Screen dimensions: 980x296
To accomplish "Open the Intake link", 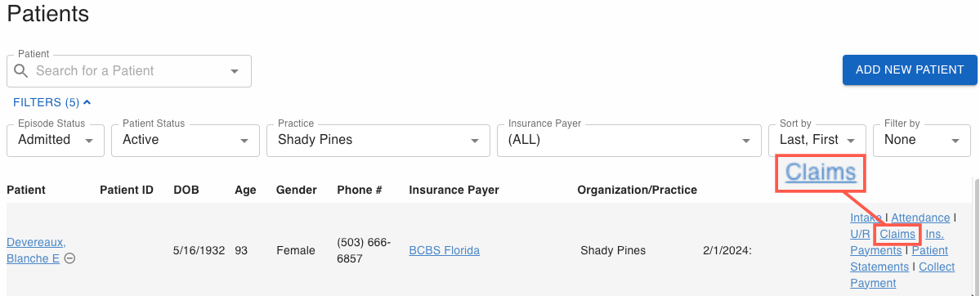I will 866,218.
